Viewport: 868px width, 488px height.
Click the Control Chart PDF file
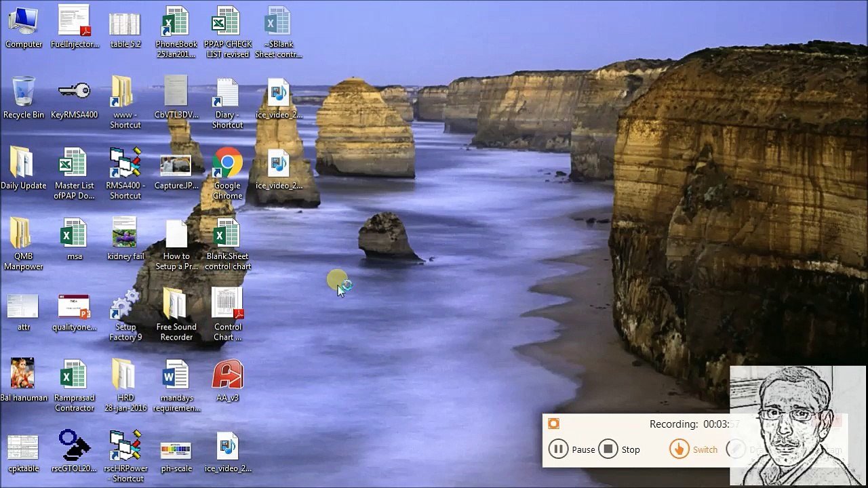point(227,314)
